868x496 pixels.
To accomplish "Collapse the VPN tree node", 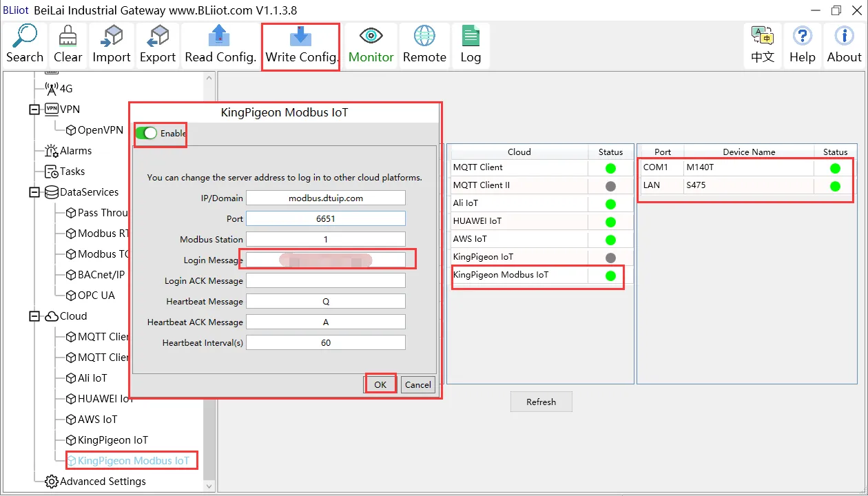I will point(34,110).
